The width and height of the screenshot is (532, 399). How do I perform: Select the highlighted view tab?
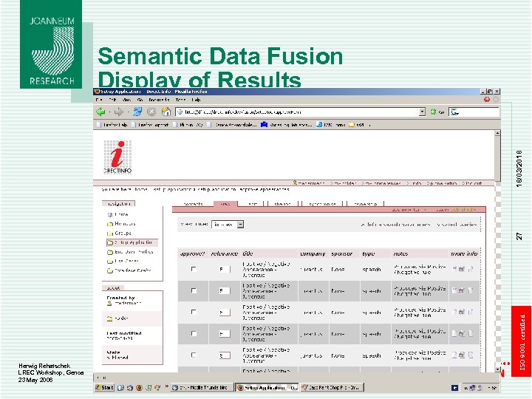pyautogui.click(x=225, y=204)
